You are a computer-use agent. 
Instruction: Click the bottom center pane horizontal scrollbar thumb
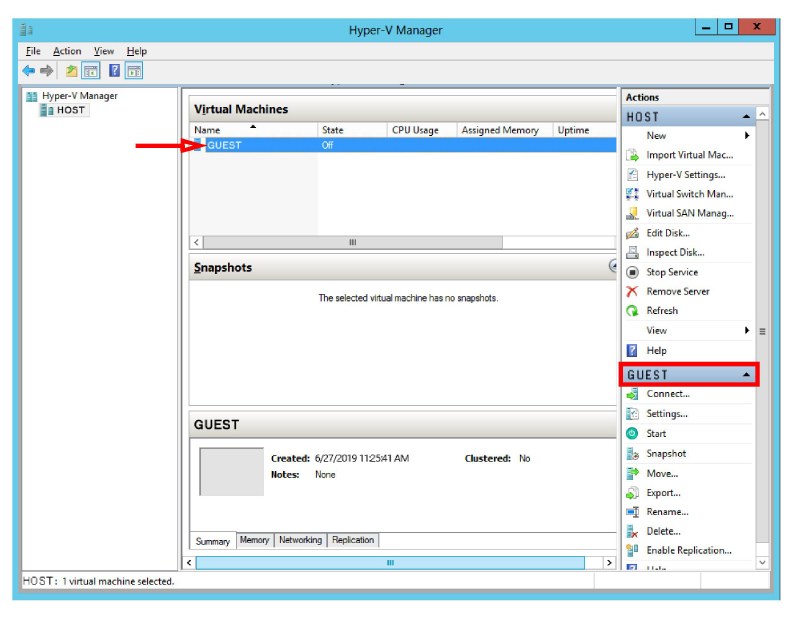[390, 563]
